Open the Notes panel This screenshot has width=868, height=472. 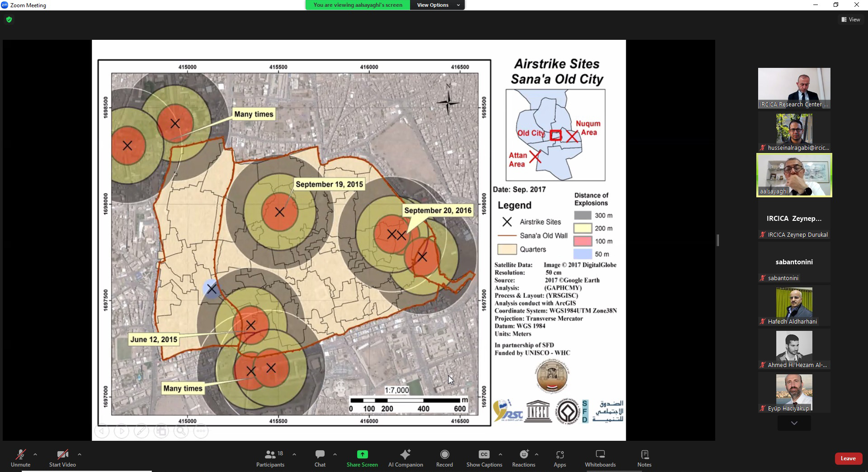[x=644, y=458]
